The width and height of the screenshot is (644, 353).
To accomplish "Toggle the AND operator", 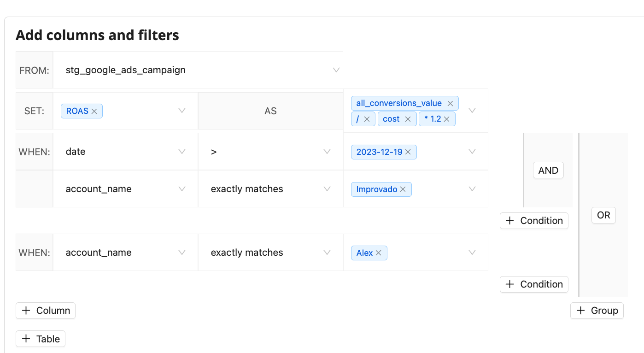I will coord(548,171).
